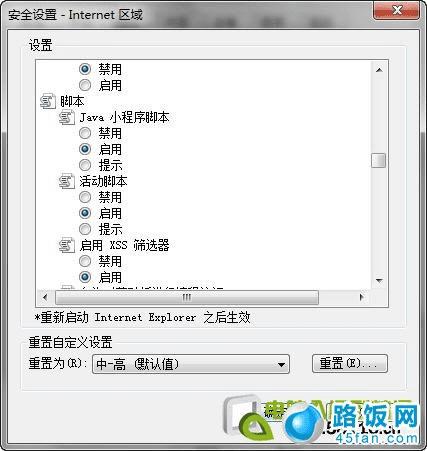Click the Java 小程序脚本 script icon
427x451 pixels.
point(67,117)
